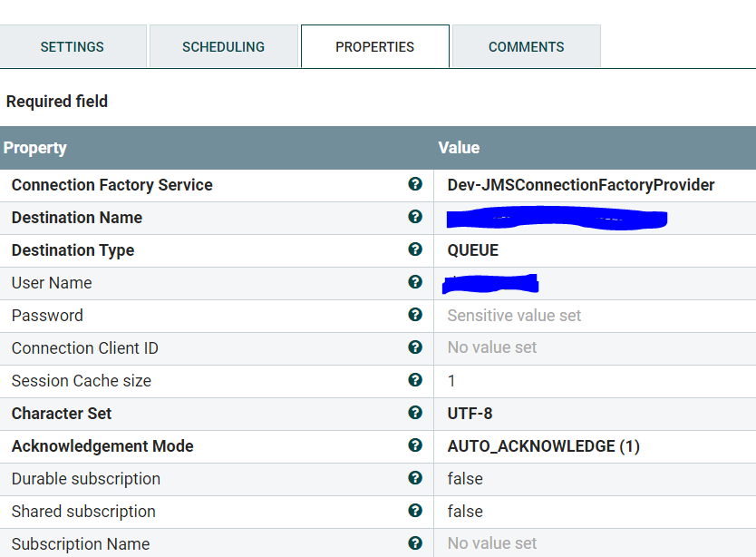Edit the Destination Type value QUEUE
The height and width of the screenshot is (557, 756).
[473, 250]
